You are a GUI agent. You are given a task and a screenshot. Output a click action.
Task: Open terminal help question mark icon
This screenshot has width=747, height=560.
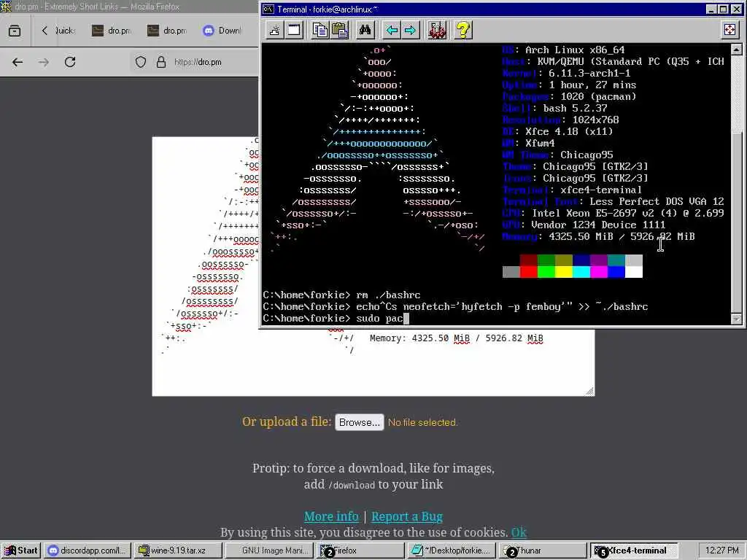pos(462,30)
